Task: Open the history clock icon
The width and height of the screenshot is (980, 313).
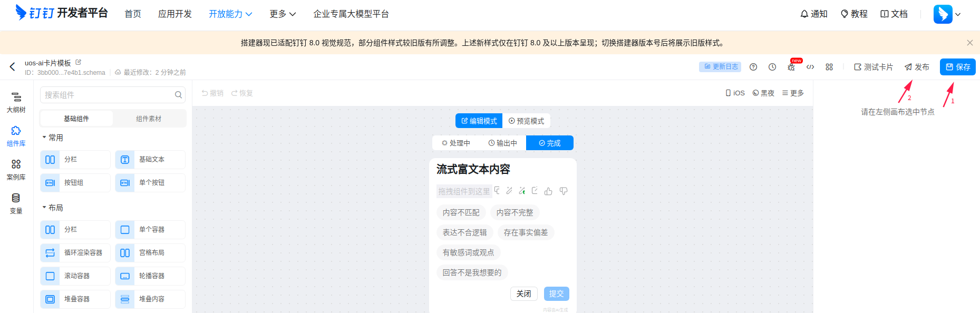Action: tap(772, 67)
